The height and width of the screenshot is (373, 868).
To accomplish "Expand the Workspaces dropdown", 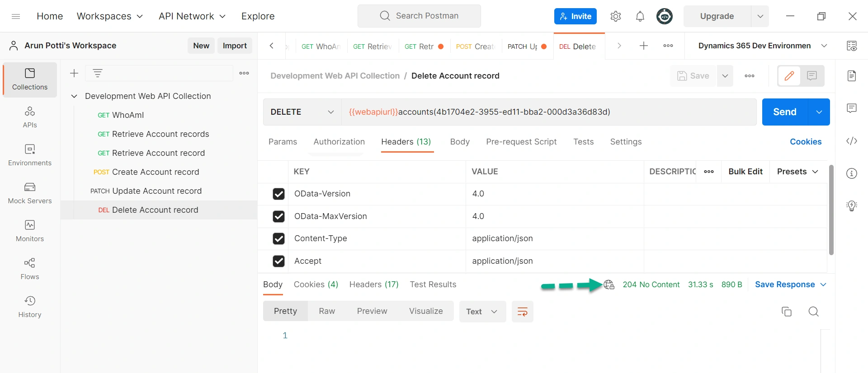I will click(x=110, y=16).
